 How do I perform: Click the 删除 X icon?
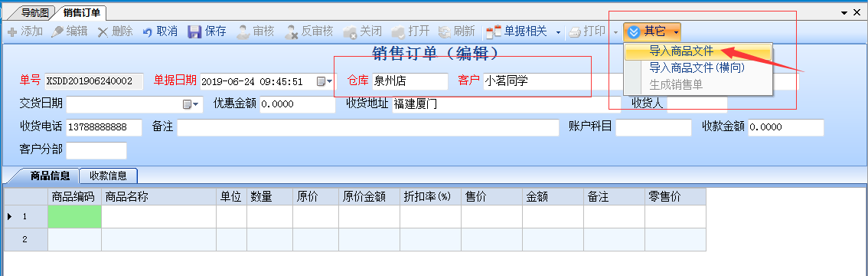point(103,32)
